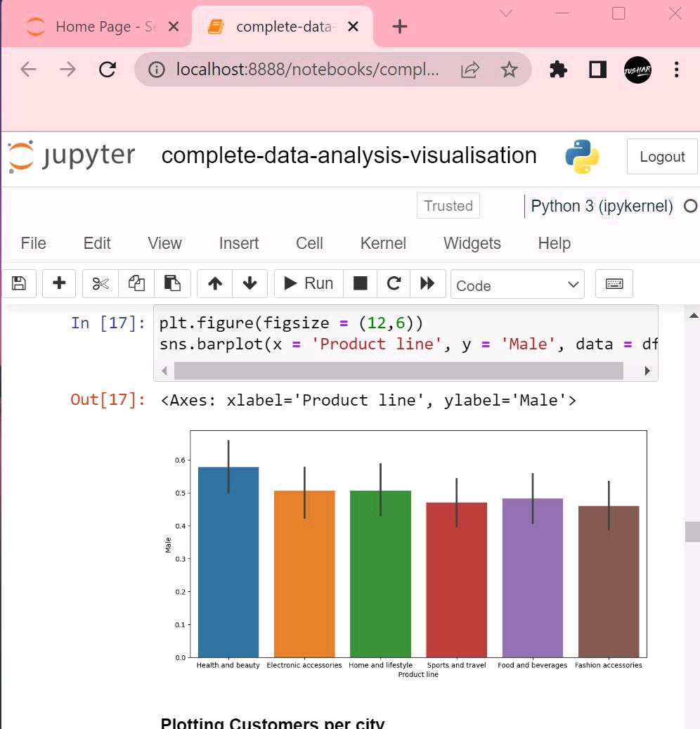Click the Out[17] output prompt
Viewport: 700px width, 729px height.
108,400
